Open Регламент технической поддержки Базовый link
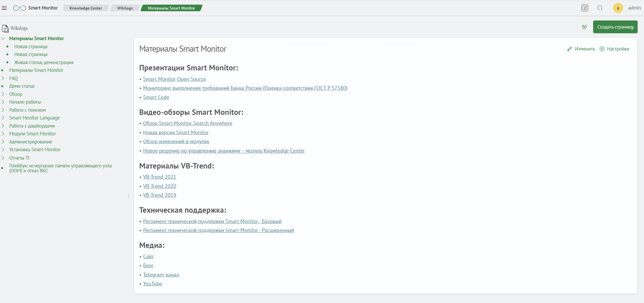The width and height of the screenshot is (644, 303). (212, 221)
